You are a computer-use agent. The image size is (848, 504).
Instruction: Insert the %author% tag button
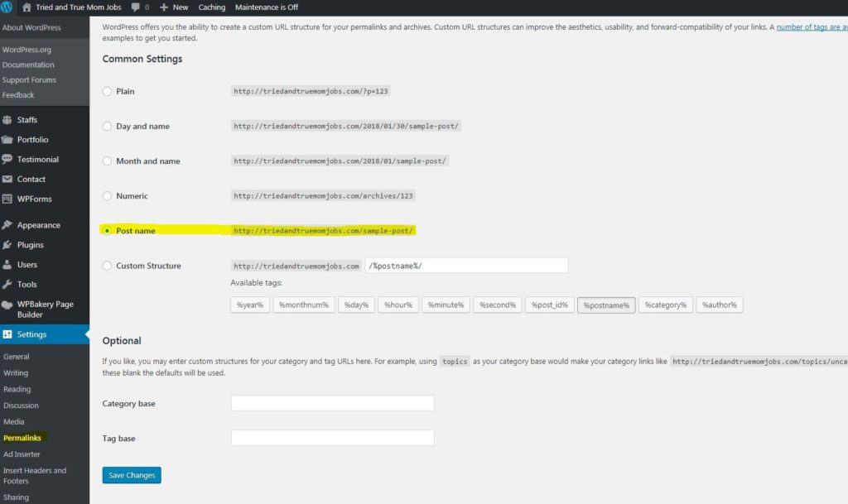720,305
